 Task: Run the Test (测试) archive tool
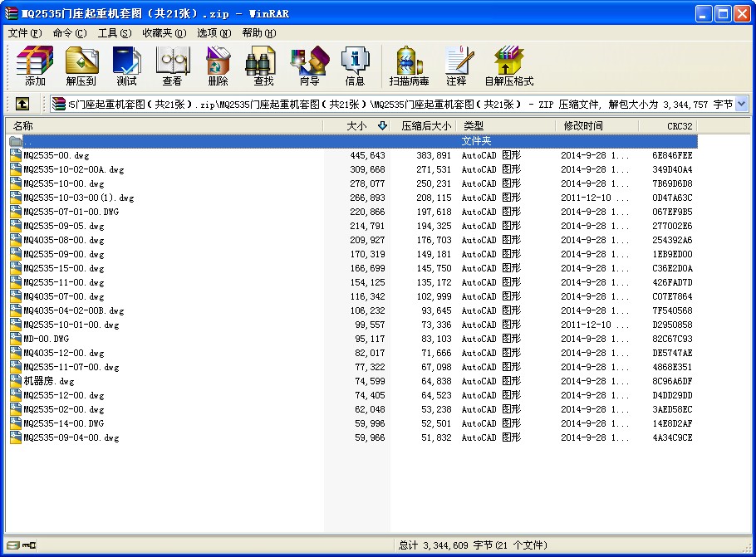[126, 66]
